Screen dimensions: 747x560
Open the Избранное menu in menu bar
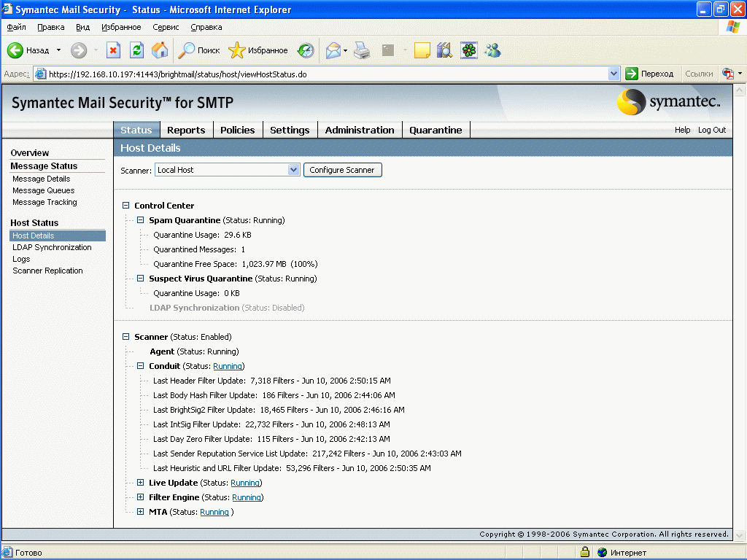[121, 27]
